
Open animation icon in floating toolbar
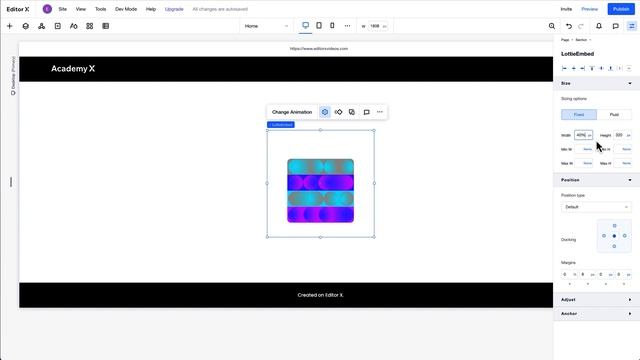pos(338,112)
